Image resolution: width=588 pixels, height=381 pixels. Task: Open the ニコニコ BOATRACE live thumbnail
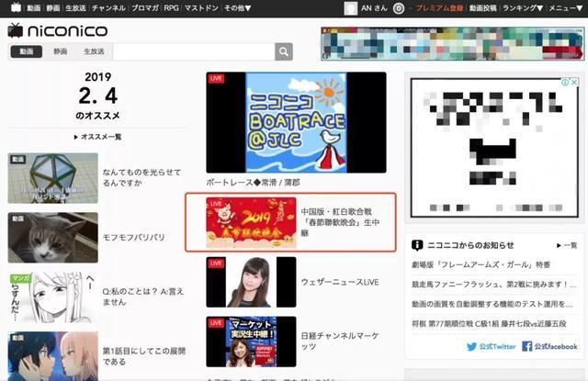pyautogui.click(x=296, y=122)
